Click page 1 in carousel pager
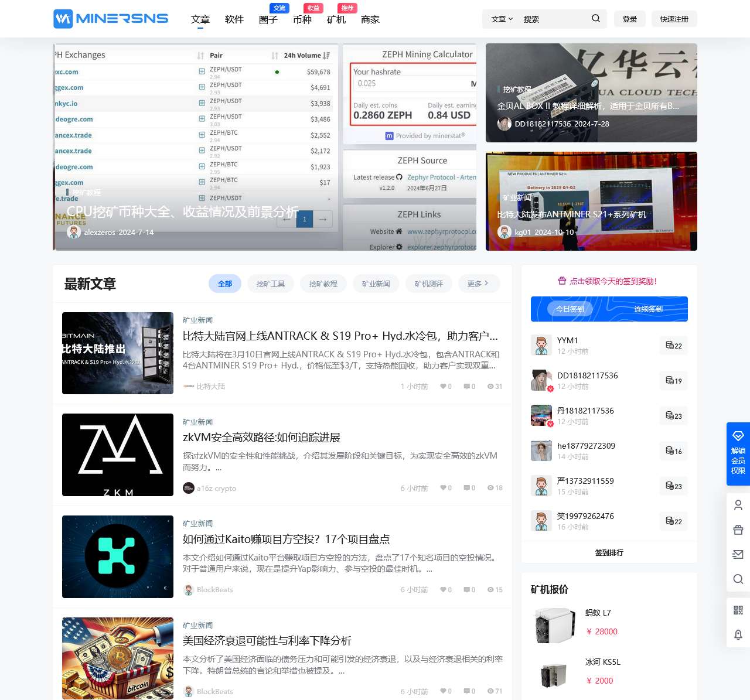This screenshot has height=700, width=750. [x=305, y=219]
